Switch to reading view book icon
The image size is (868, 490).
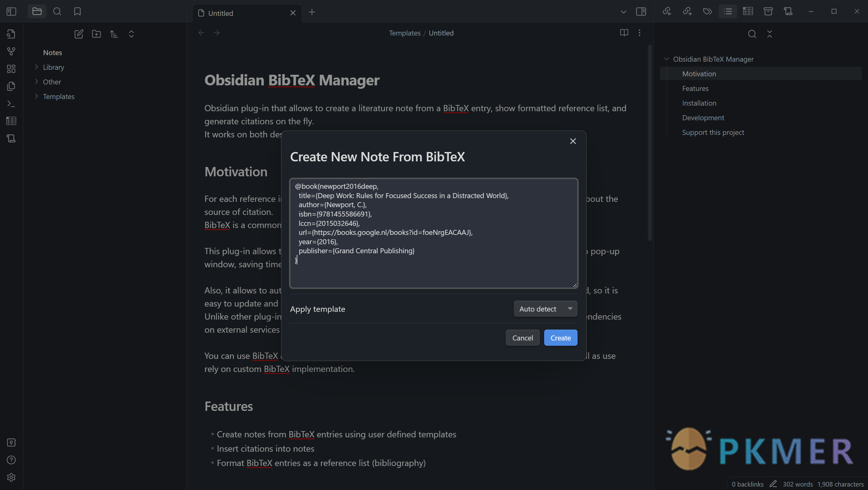[624, 33]
